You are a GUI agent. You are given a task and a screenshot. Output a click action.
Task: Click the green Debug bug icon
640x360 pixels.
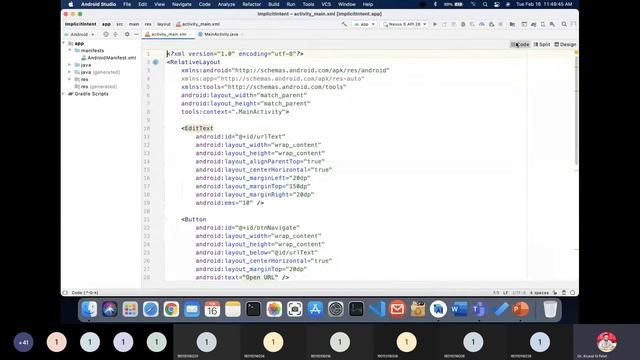point(463,24)
